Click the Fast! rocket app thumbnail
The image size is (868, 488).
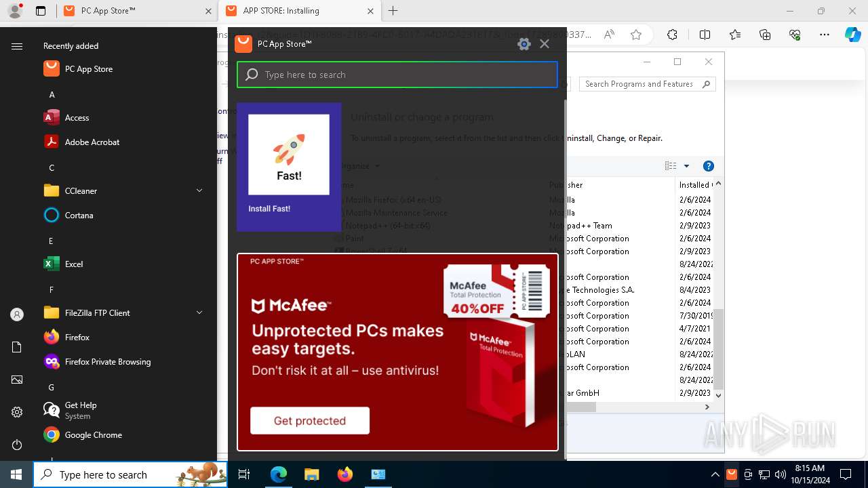[289, 155]
